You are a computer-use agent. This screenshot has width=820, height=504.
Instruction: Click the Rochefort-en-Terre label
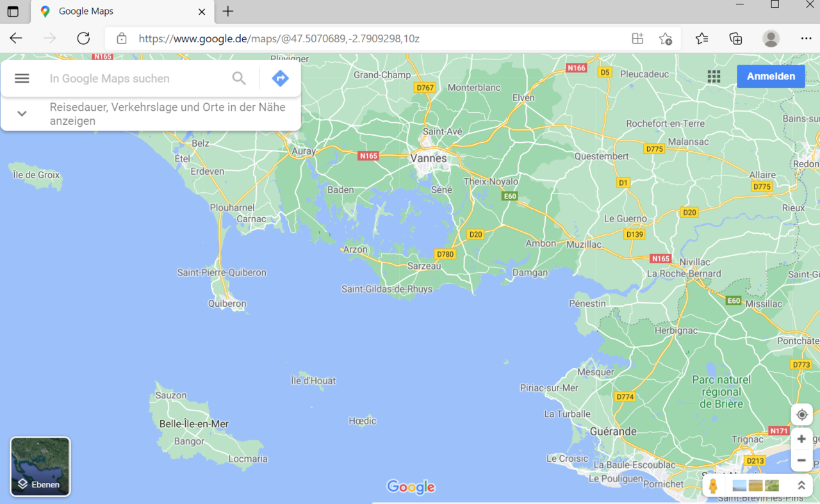[665, 124]
